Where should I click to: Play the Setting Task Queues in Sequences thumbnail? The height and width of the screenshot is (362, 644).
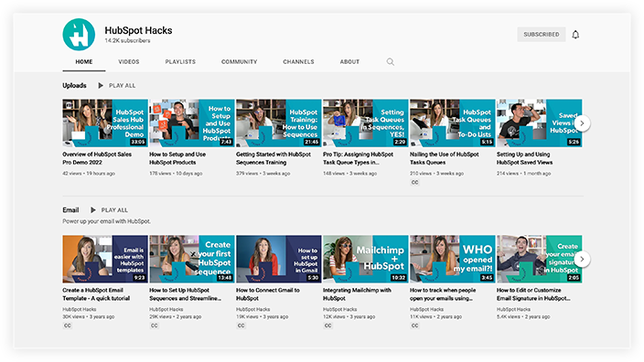pos(366,122)
